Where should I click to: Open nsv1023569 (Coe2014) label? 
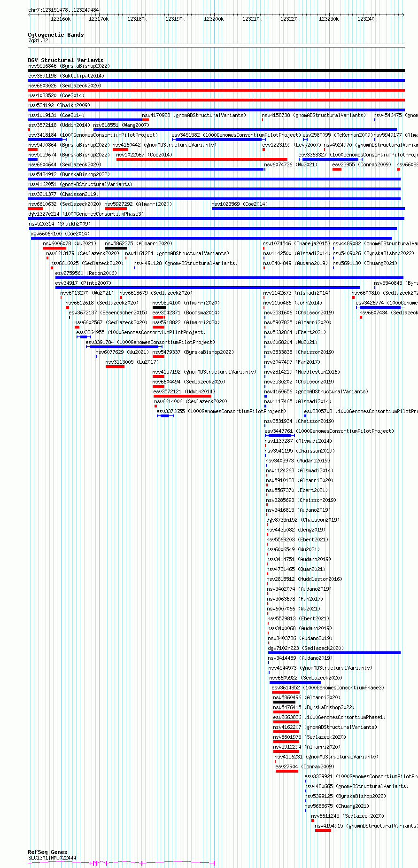click(240, 204)
